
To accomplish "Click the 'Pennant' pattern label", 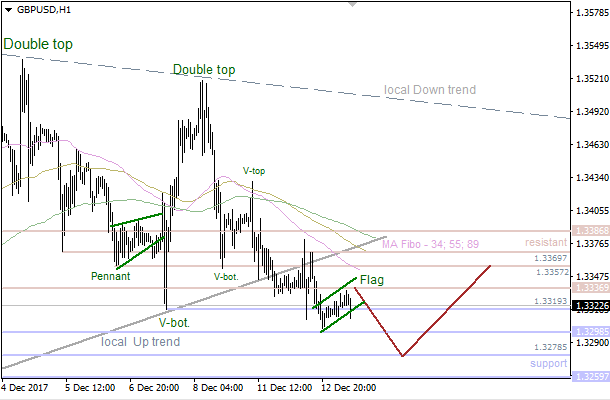I will pos(110,275).
